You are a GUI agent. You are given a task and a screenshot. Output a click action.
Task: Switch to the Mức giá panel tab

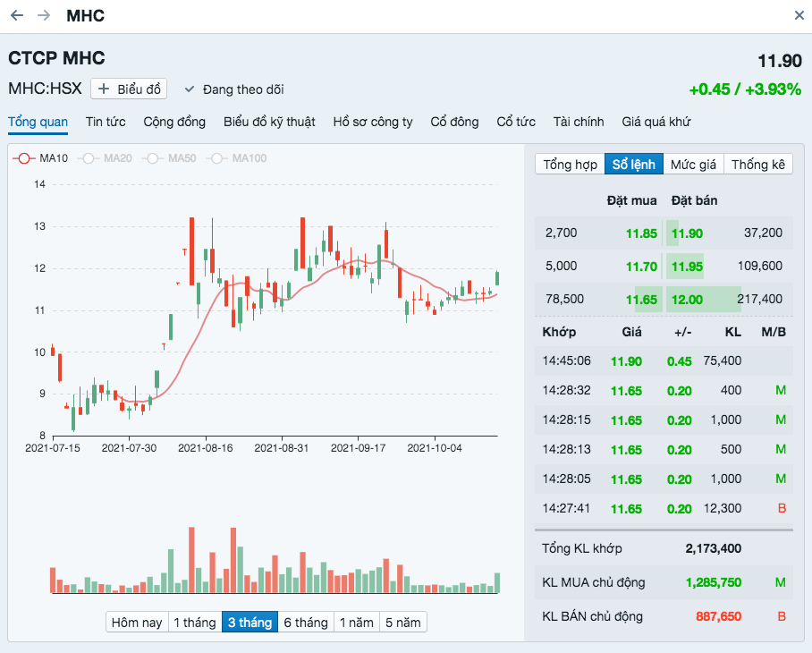click(693, 165)
